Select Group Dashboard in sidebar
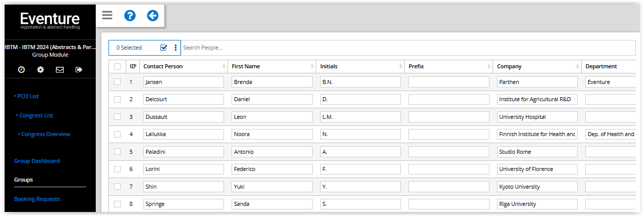This screenshot has height=216, width=644. point(37,161)
